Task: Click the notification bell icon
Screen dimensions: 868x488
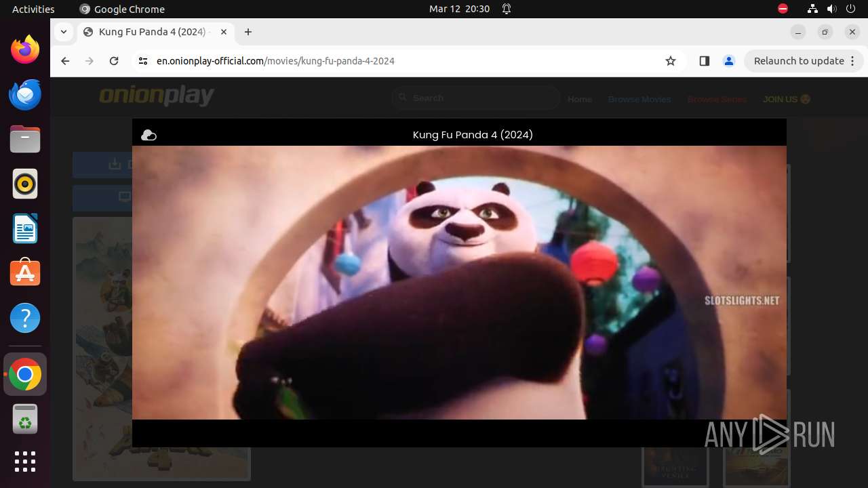Action: click(x=507, y=9)
